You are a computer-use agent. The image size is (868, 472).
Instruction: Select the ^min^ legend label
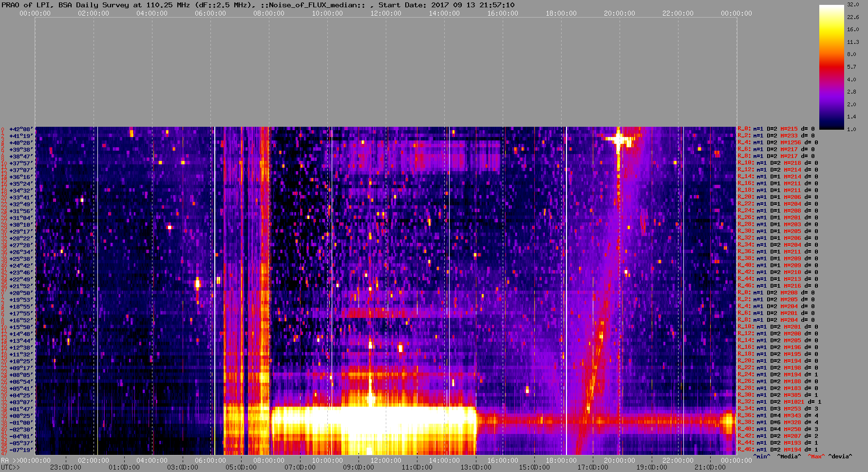pos(762,456)
